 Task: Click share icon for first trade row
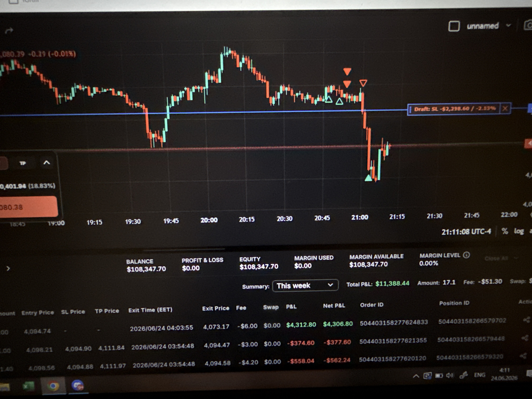click(x=526, y=320)
